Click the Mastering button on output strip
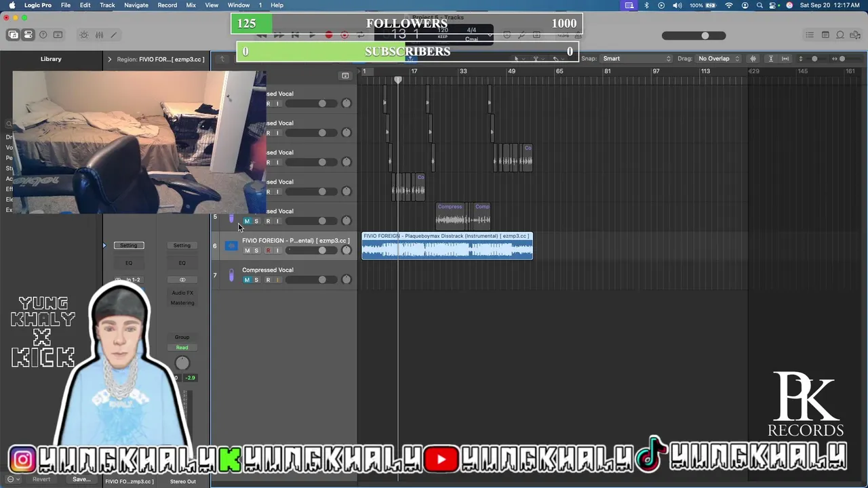The width and height of the screenshot is (868, 488). 182,303
